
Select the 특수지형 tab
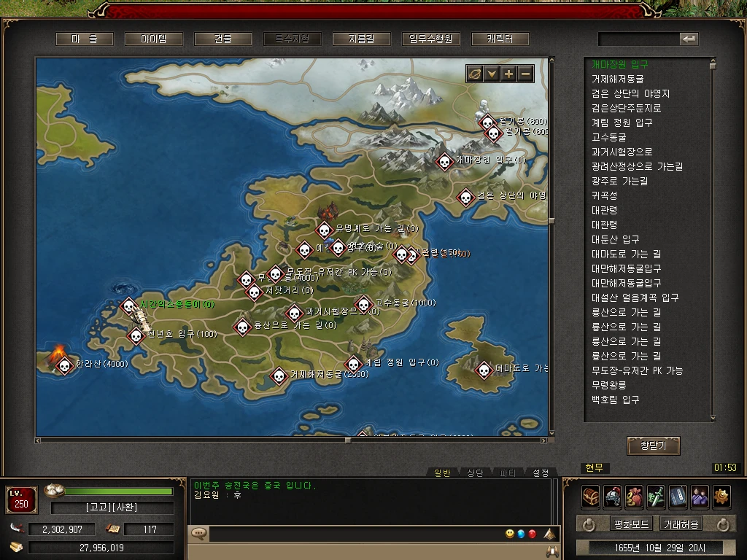292,39
